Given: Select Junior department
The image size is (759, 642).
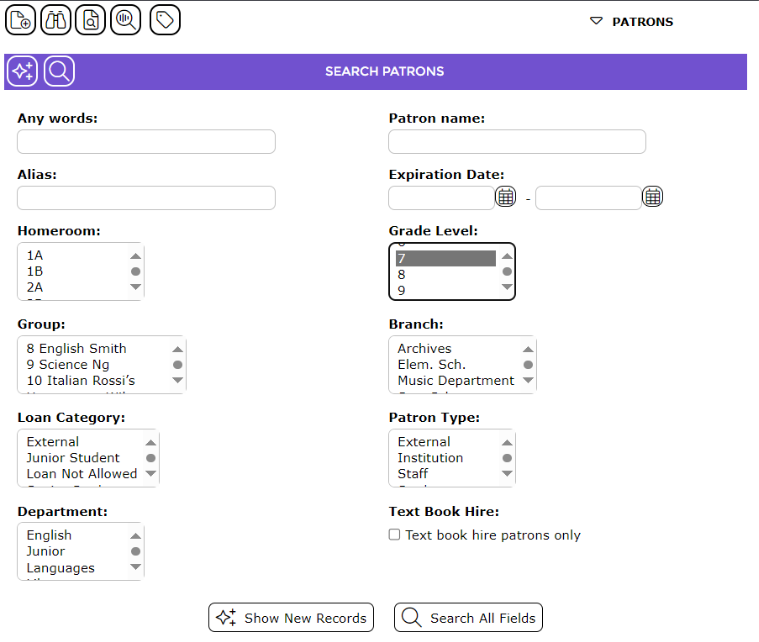Looking at the screenshot, I should pyautogui.click(x=46, y=551).
